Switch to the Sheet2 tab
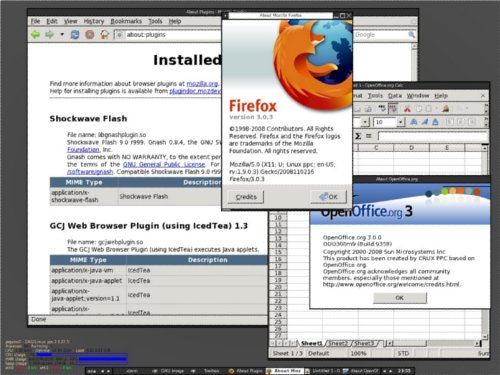Viewport: 500px width, 375px height. point(337,343)
